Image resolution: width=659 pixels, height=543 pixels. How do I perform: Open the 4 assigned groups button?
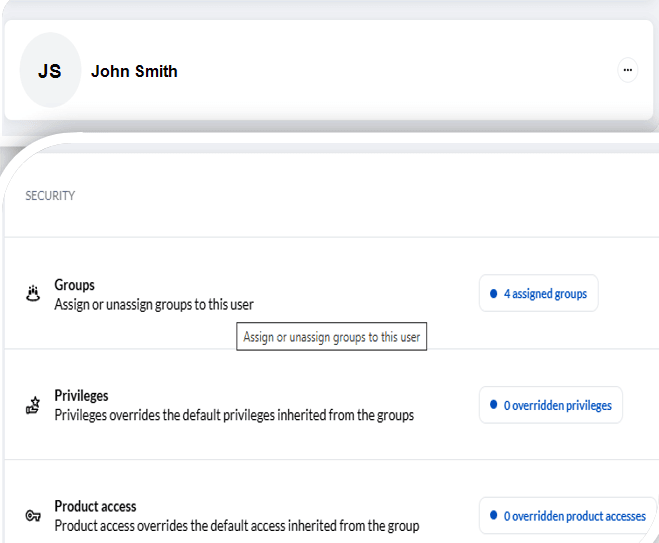click(x=538, y=293)
